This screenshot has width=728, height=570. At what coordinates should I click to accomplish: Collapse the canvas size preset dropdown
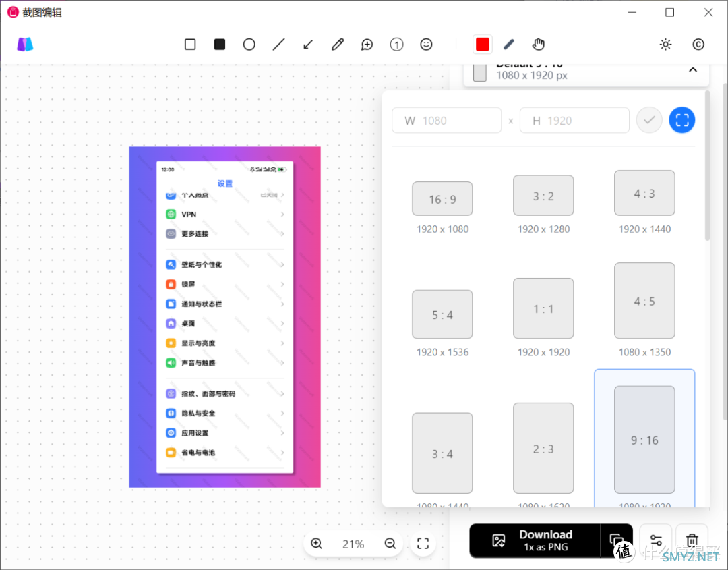[x=693, y=70]
